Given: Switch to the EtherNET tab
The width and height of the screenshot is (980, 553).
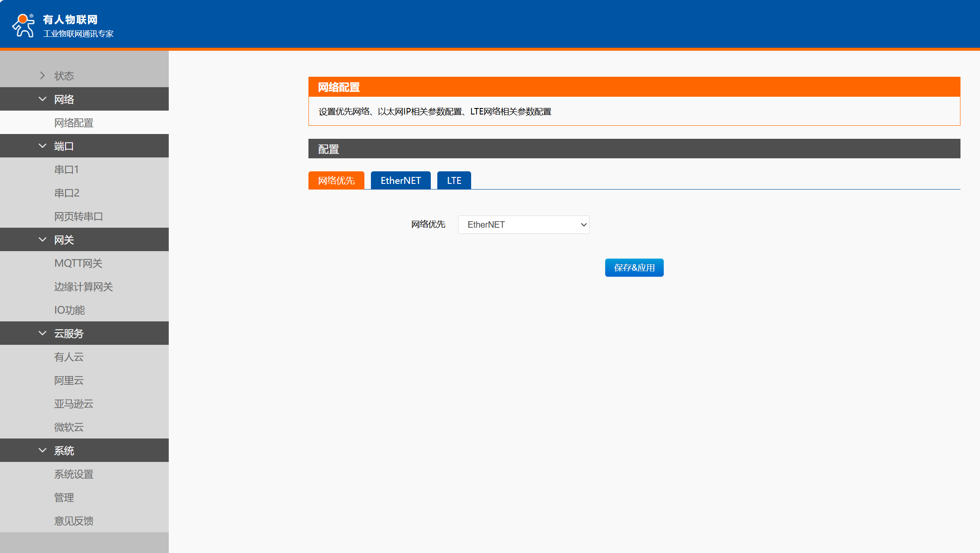Looking at the screenshot, I should click(x=400, y=180).
